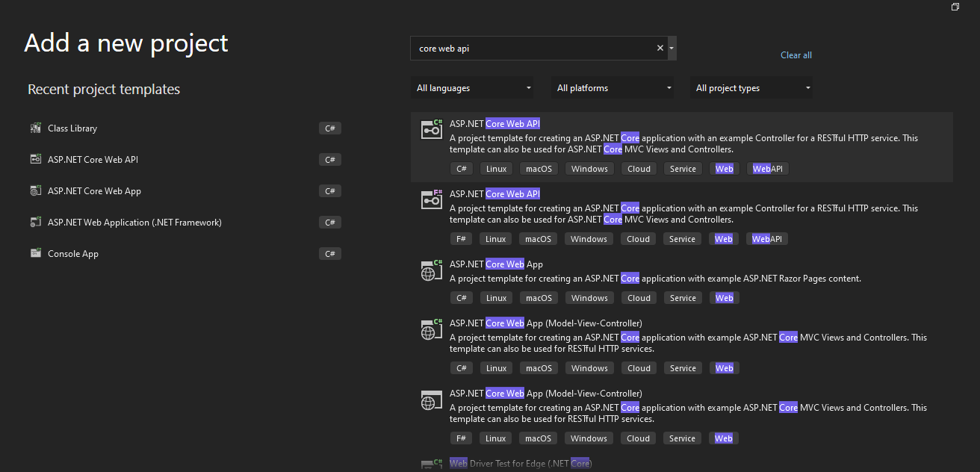Select the F# ASP.NET Core Web App (Model-View-Controller) title
The width and height of the screenshot is (980, 472).
[x=545, y=394]
